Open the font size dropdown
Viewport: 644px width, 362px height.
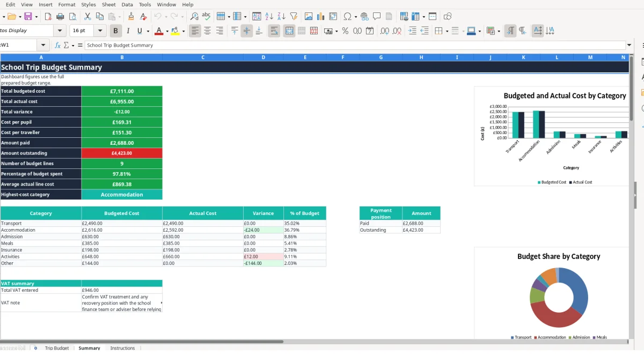(x=100, y=31)
